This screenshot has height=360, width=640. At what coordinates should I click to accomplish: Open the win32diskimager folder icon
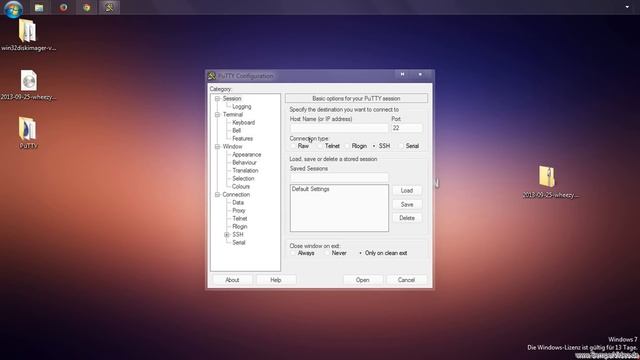[x=28, y=31]
